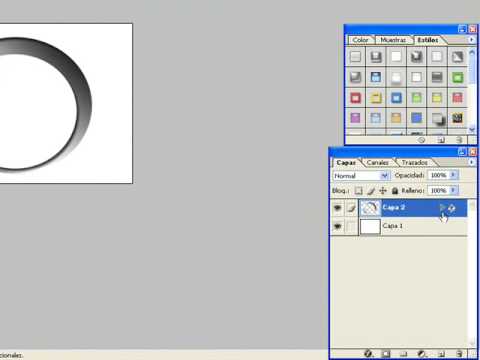Lock layer position with move-cross icon
The image size is (480, 360).
coord(383,191)
